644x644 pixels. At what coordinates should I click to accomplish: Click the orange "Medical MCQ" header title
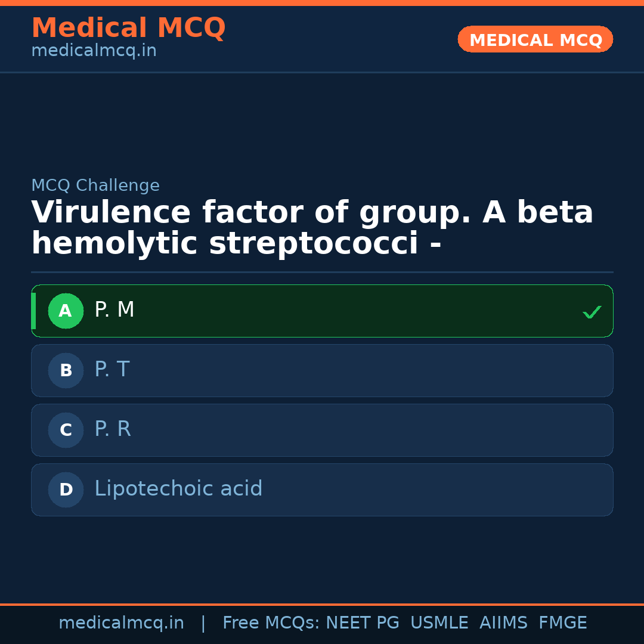128,28
